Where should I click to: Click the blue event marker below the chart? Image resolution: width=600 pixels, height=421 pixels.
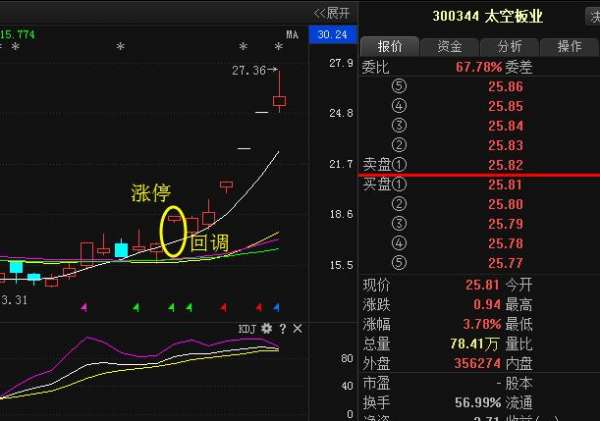point(277,307)
